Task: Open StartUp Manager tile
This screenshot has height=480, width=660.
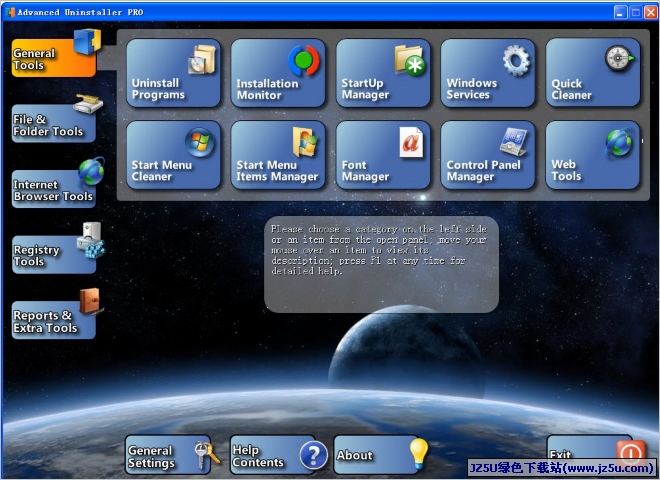Action: coord(383,73)
